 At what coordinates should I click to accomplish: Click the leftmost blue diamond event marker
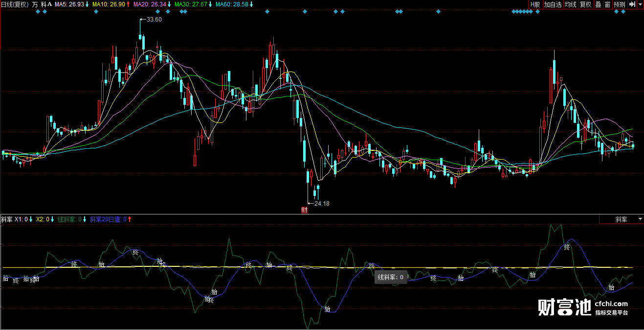[x=38, y=12]
